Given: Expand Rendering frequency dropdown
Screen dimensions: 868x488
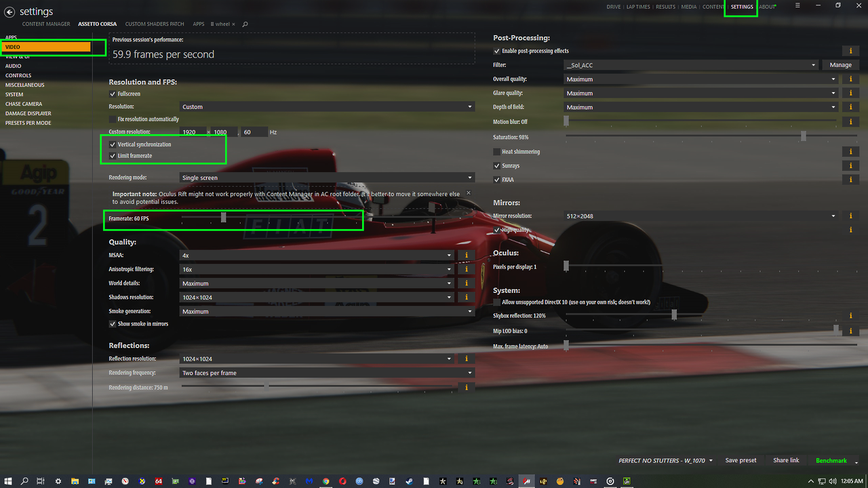Looking at the screenshot, I should (328, 373).
